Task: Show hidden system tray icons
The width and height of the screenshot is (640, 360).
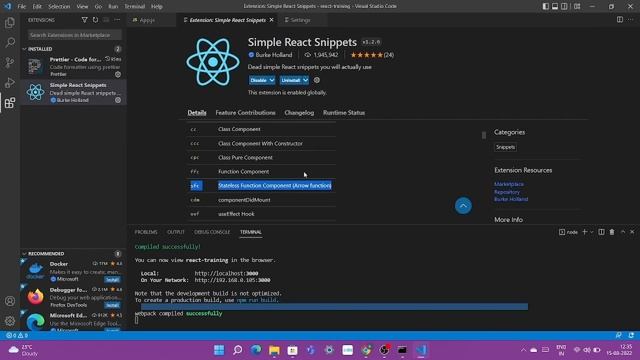Action: pos(523,350)
